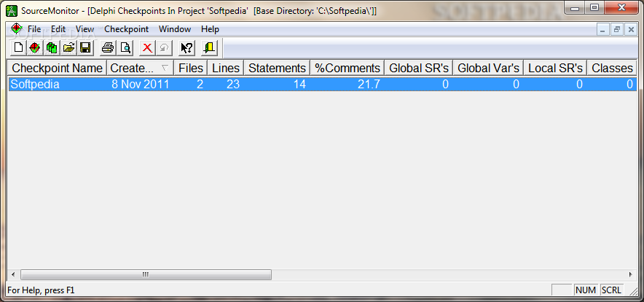Click the new checkpoint red target icon
The image size is (644, 302).
pos(35,47)
